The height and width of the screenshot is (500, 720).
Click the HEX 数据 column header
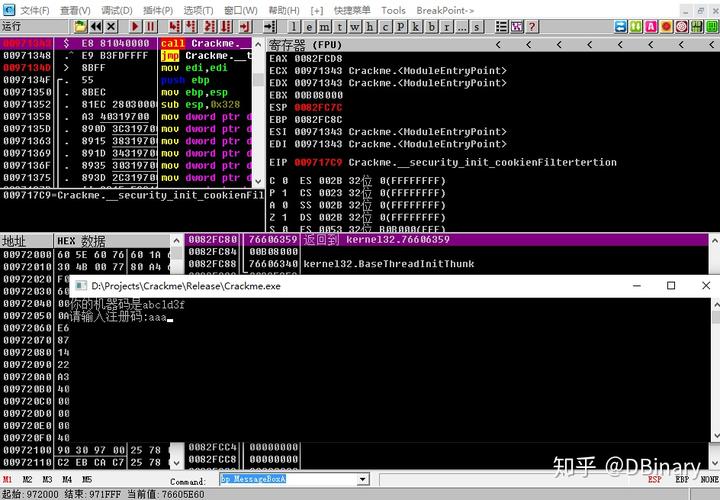click(x=112, y=241)
